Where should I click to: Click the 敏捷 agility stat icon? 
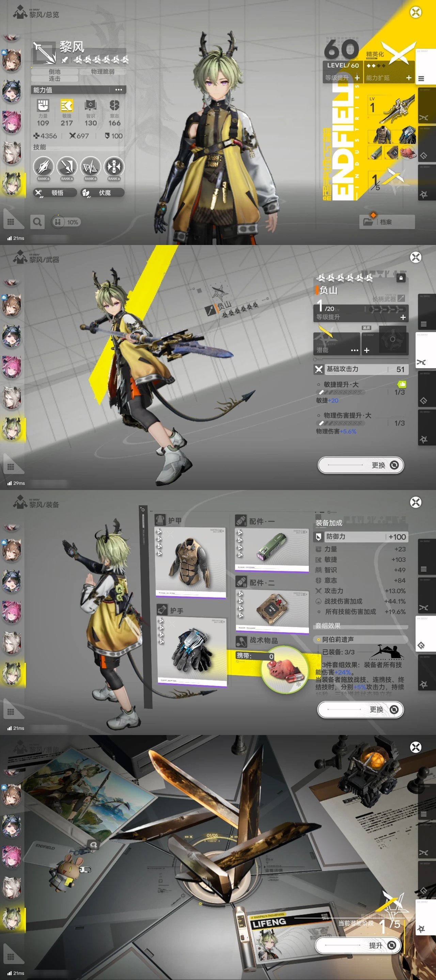(67, 106)
